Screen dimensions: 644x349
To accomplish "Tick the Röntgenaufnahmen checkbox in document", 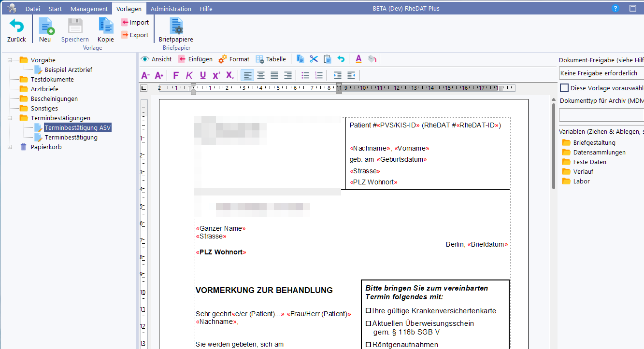I will pos(368,345).
